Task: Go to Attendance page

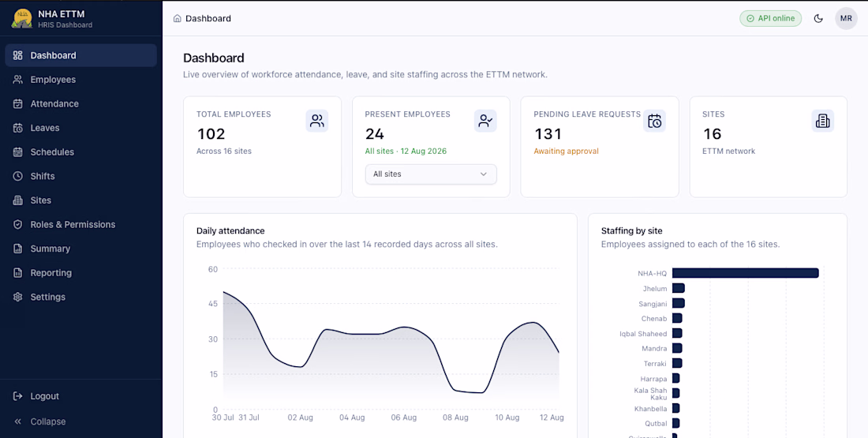Action: (80, 103)
